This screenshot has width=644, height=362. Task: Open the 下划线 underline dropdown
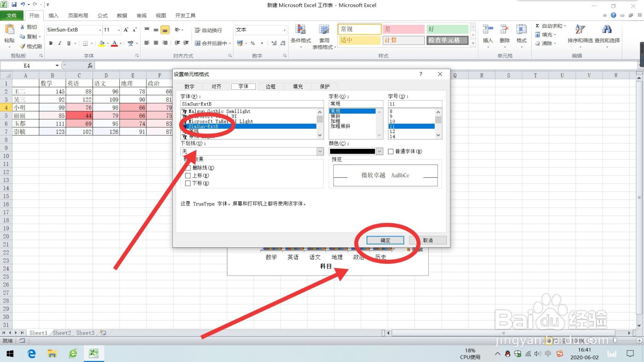pos(320,151)
